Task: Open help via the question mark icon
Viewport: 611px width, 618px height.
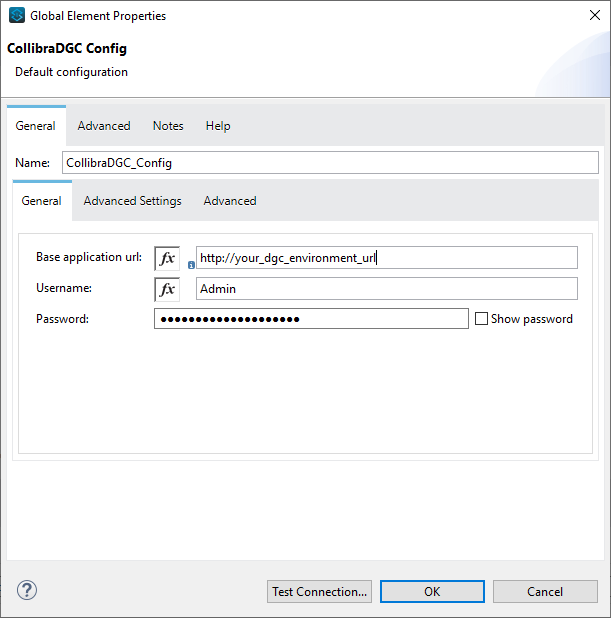Action: 27,590
